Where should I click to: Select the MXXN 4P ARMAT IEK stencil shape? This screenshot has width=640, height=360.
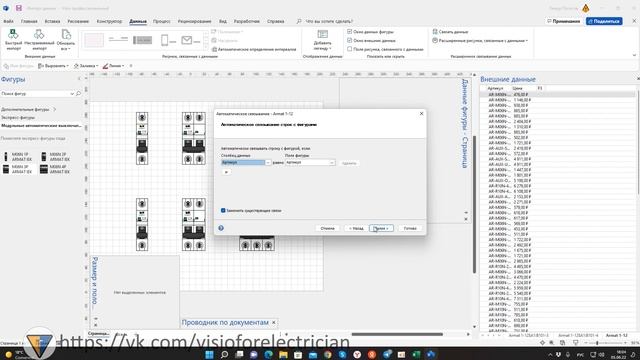click(x=56, y=169)
